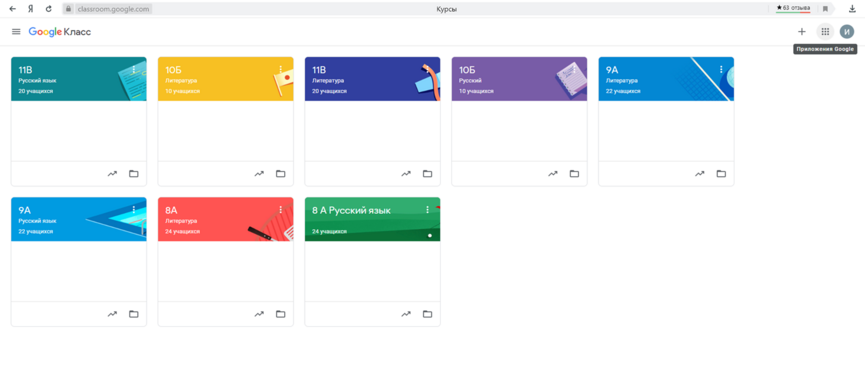Open the 9А Русский язык course title
Viewport: 865px width, 382px height.
point(25,210)
